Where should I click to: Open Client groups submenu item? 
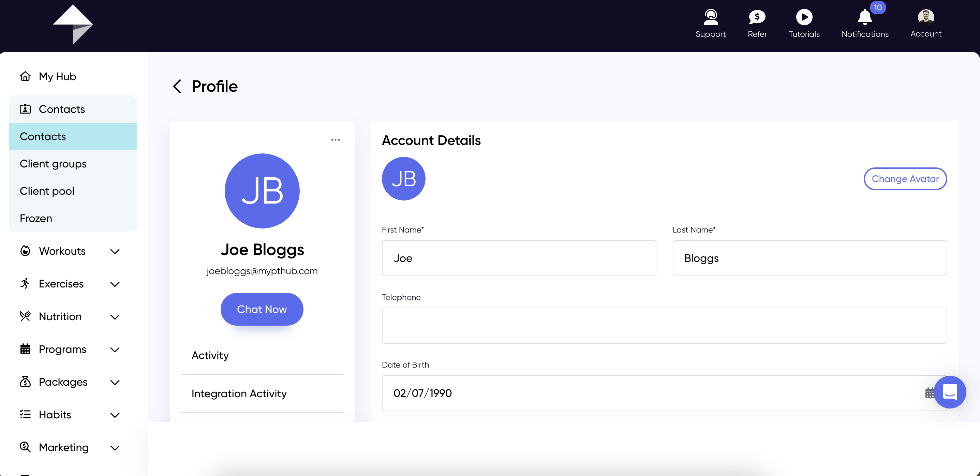pyautogui.click(x=73, y=164)
